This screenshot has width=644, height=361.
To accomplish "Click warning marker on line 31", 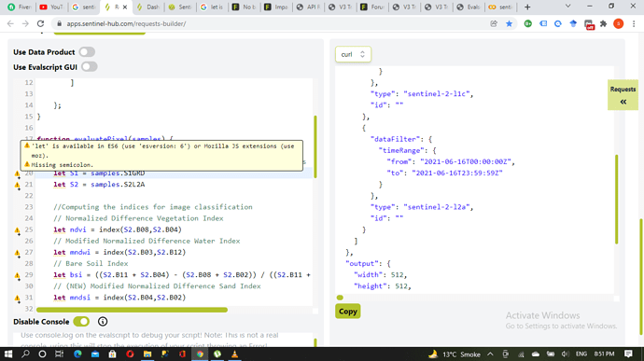I will 17,299.
